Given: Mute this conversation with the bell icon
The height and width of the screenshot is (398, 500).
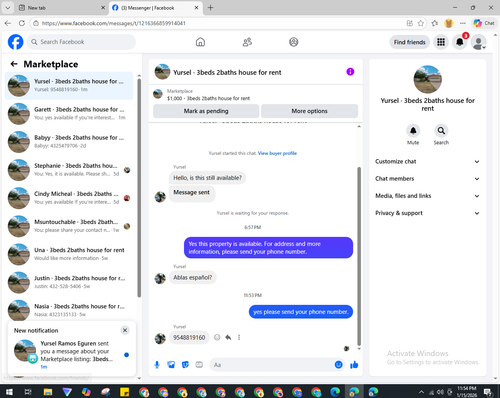Looking at the screenshot, I should click(x=413, y=131).
